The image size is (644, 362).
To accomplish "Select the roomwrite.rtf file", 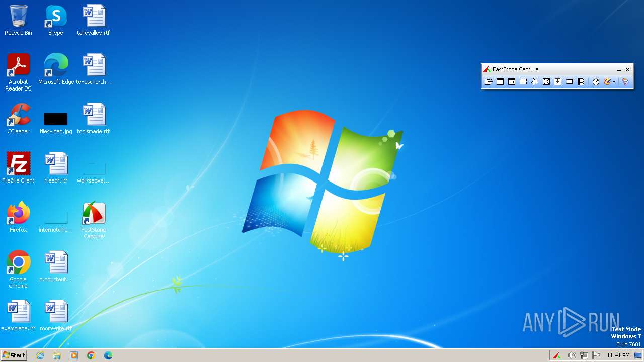I will (x=56, y=316).
